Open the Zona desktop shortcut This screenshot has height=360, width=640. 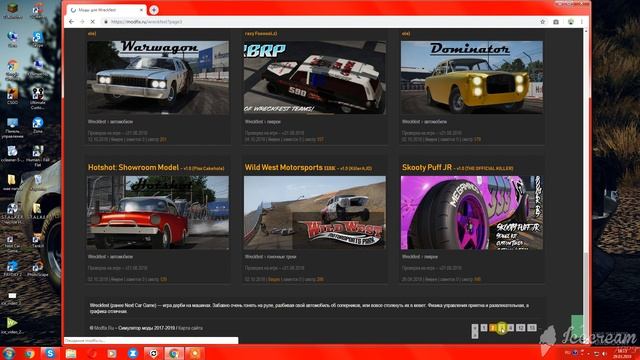point(38,125)
